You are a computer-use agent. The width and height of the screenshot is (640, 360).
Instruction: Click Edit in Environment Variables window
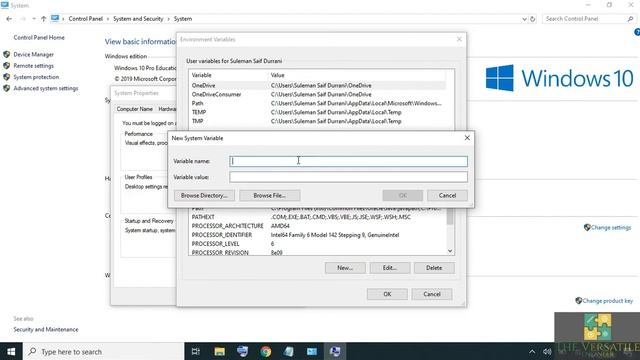389,268
